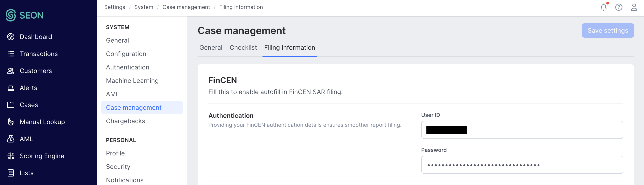Select the Filing information tab
644x185 pixels.
(x=289, y=48)
